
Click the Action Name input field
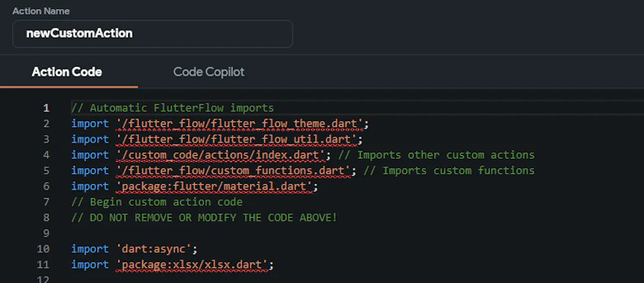pyautogui.click(x=153, y=33)
